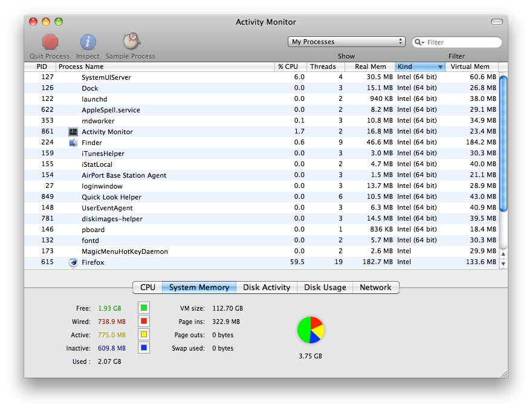This screenshot has width=532, height=411.
Task: Click the magnifier icon in Filter field
Action: click(x=419, y=42)
